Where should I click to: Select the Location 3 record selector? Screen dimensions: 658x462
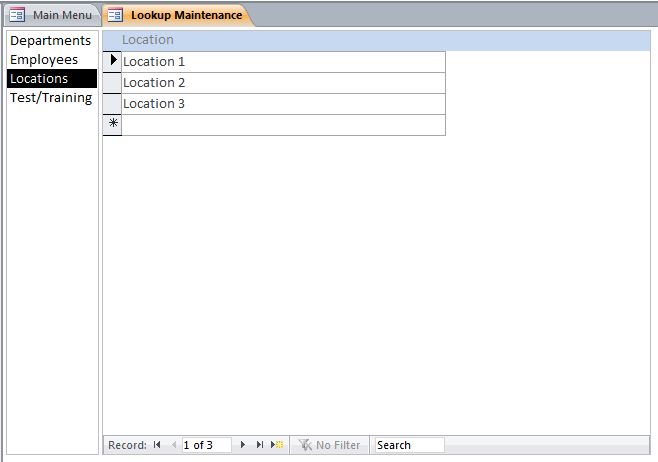tap(112, 104)
